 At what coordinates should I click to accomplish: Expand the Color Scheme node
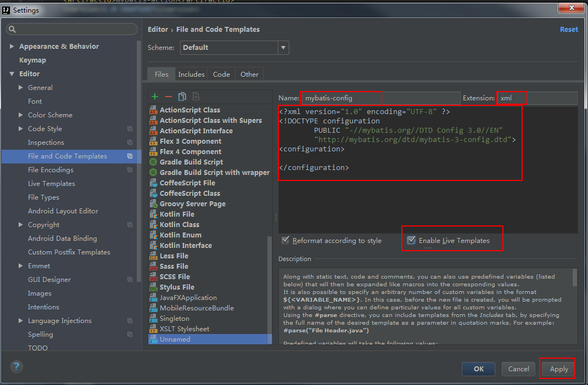[x=21, y=115]
